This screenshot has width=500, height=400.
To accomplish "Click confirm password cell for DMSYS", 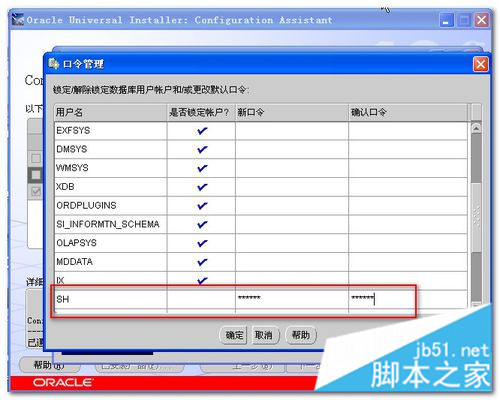I will (408, 149).
